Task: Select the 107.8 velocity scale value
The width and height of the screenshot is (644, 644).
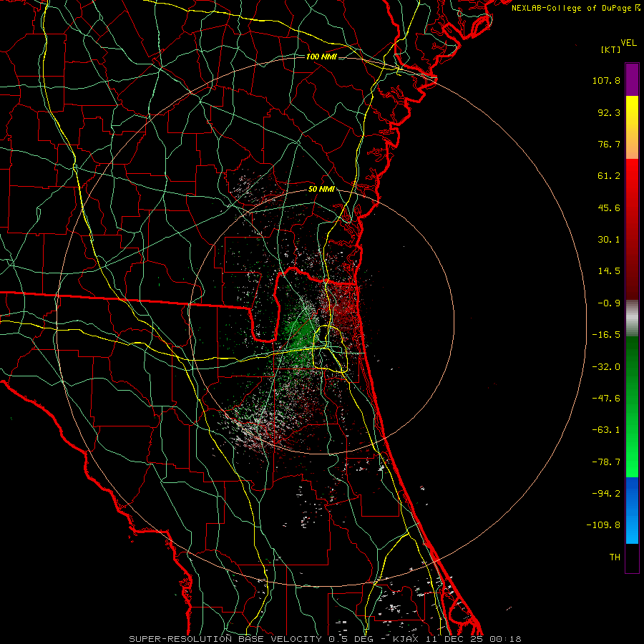Action: [x=606, y=80]
